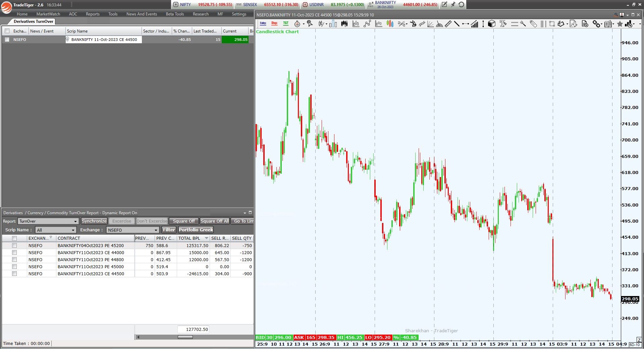The width and height of the screenshot is (644, 349).
Task: Click the rising volume bars icon
Action: [x=474, y=24]
